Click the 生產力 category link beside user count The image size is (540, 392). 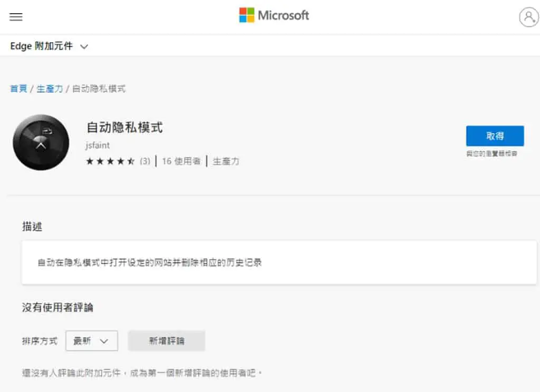pos(226,161)
